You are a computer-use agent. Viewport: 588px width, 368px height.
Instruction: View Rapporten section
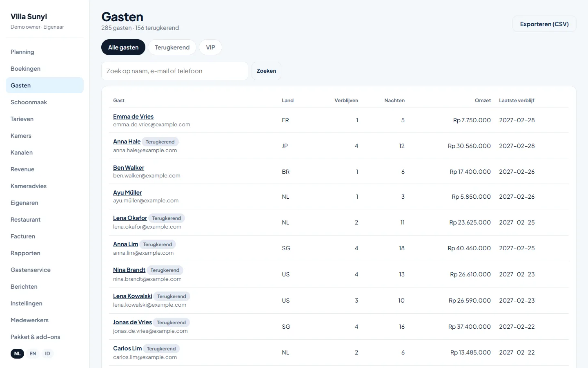pyautogui.click(x=45, y=253)
